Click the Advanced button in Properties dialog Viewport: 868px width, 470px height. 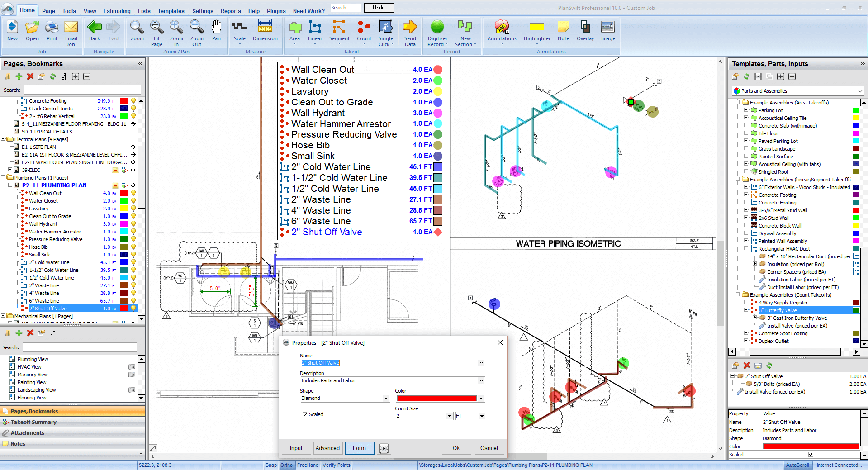[327, 448]
